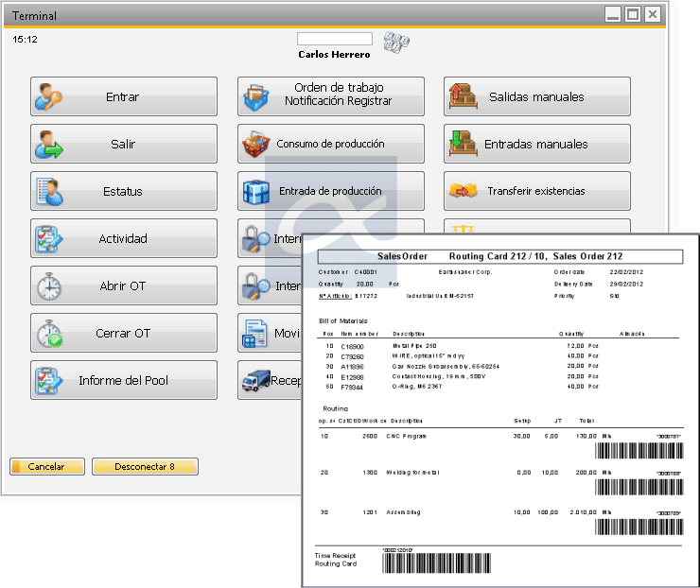Click the routing card preview document

coord(500,406)
